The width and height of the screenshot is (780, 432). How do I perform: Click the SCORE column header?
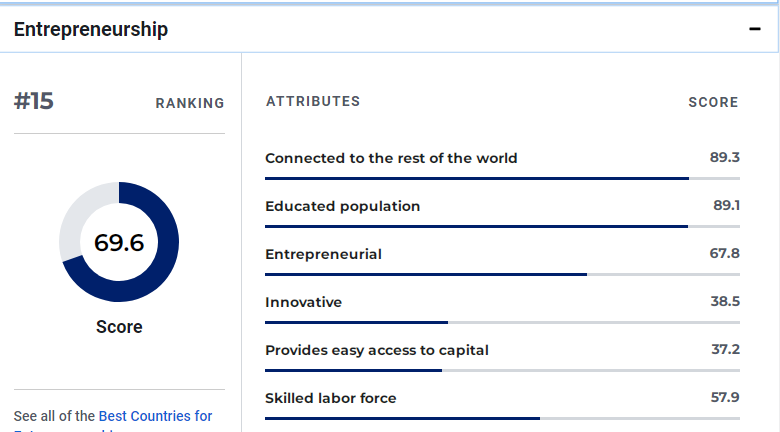click(713, 102)
